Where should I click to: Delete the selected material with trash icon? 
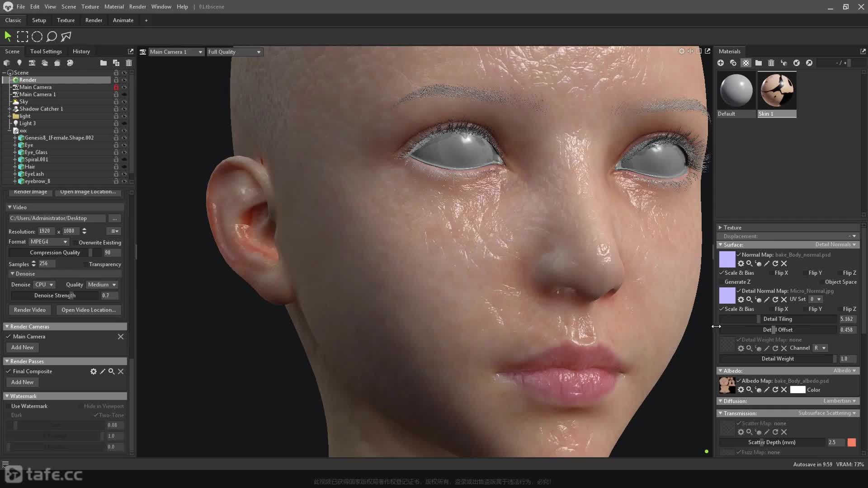pyautogui.click(x=771, y=63)
